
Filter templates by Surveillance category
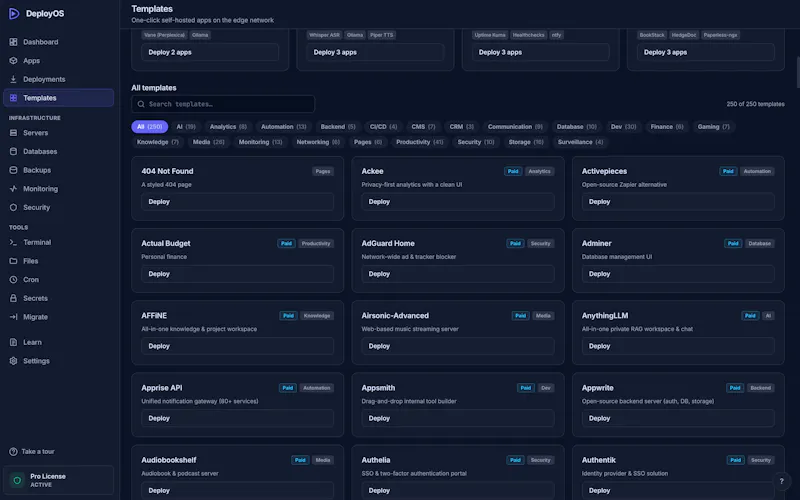click(x=580, y=142)
